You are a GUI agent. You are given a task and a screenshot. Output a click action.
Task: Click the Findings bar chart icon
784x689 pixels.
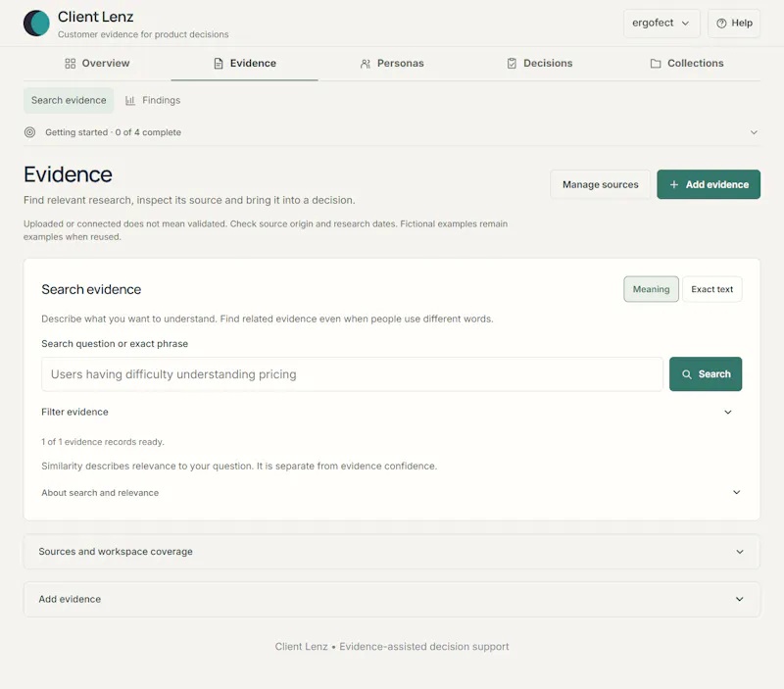130,101
